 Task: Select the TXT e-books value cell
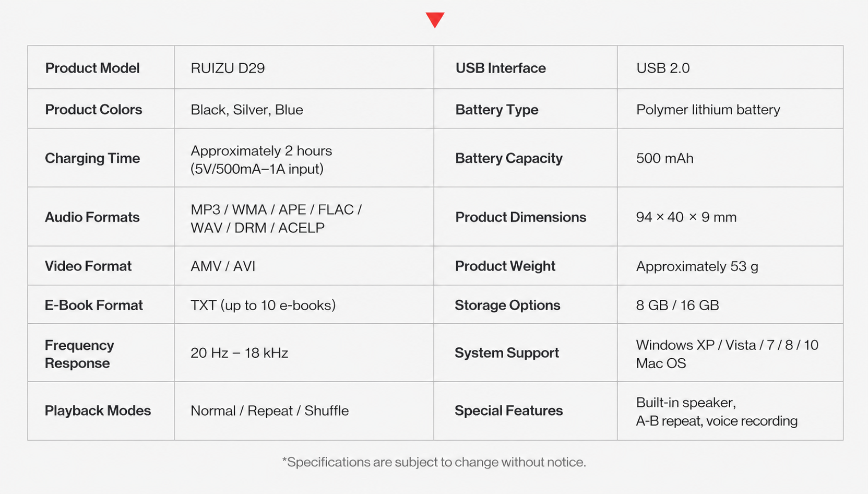coord(304,304)
